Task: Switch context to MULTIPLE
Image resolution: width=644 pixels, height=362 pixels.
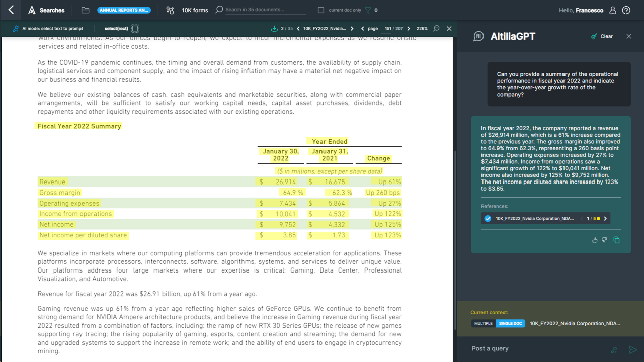Action: 484,323
